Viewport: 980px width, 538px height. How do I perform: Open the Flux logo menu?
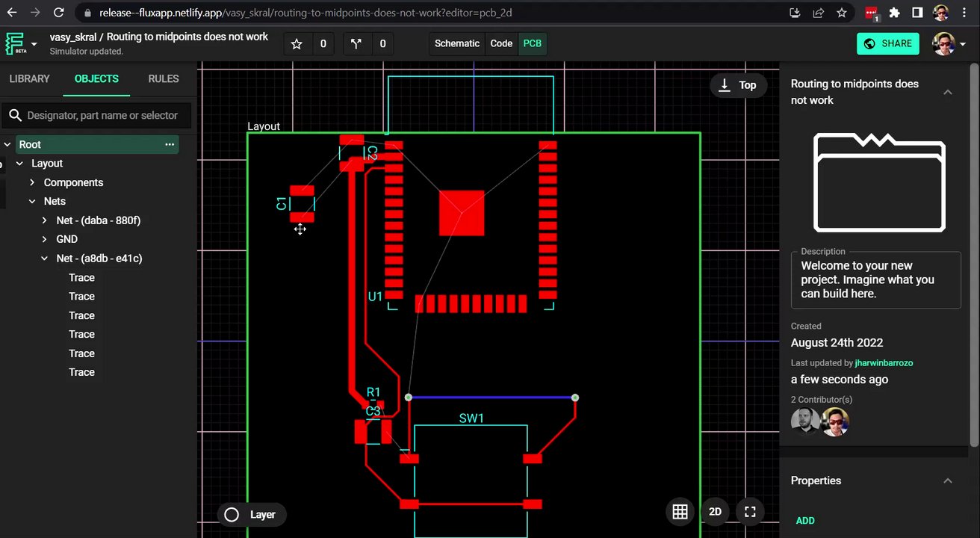tap(20, 44)
